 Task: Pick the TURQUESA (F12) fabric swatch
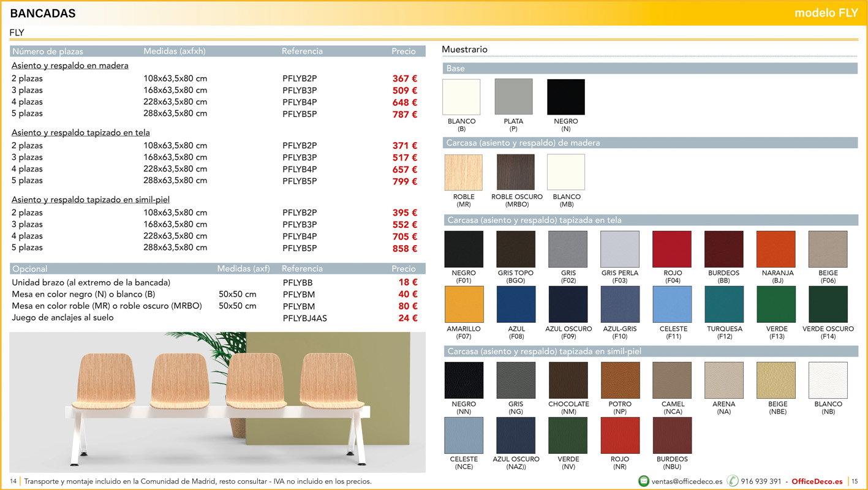tap(724, 304)
